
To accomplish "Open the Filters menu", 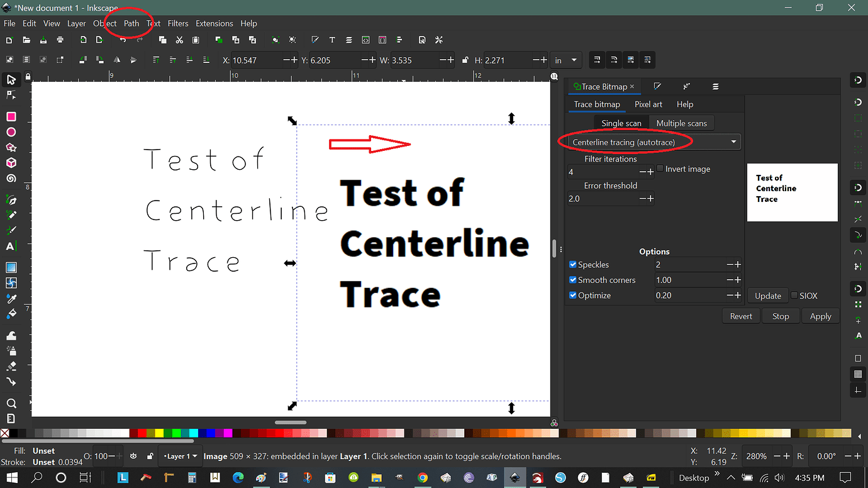I will [x=178, y=23].
